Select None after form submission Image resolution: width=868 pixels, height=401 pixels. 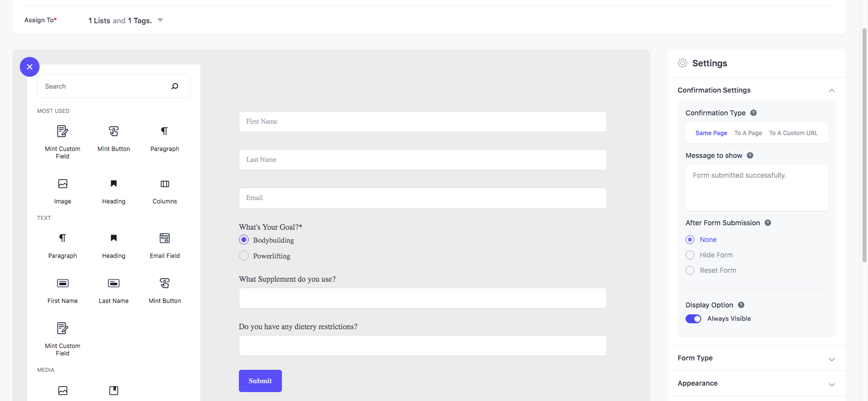tap(690, 240)
